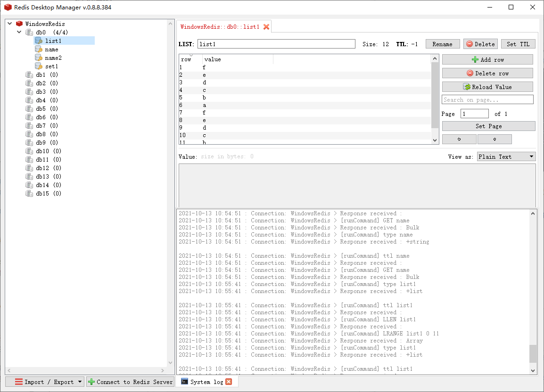This screenshot has width=544, height=392.
Task: Click the db14 database icon
Action: (x=29, y=185)
